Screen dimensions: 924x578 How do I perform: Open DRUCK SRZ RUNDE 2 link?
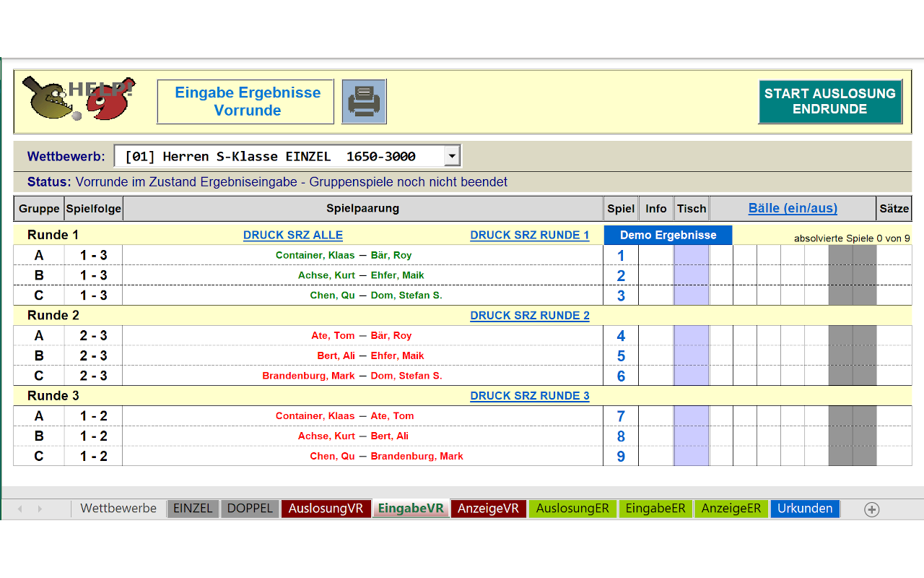click(529, 315)
